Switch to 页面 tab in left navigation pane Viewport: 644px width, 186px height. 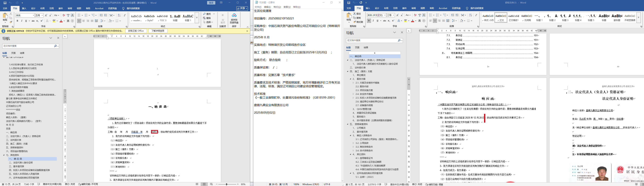click(13, 53)
